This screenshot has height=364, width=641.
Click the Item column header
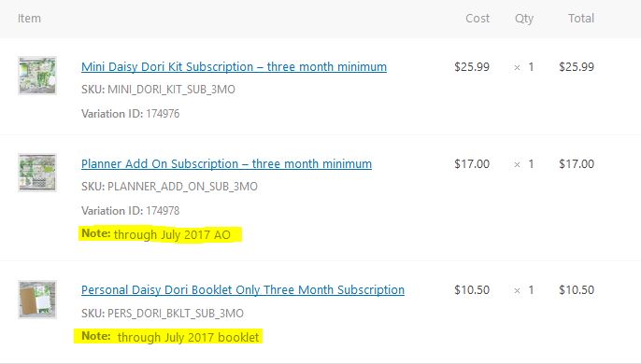click(x=29, y=19)
